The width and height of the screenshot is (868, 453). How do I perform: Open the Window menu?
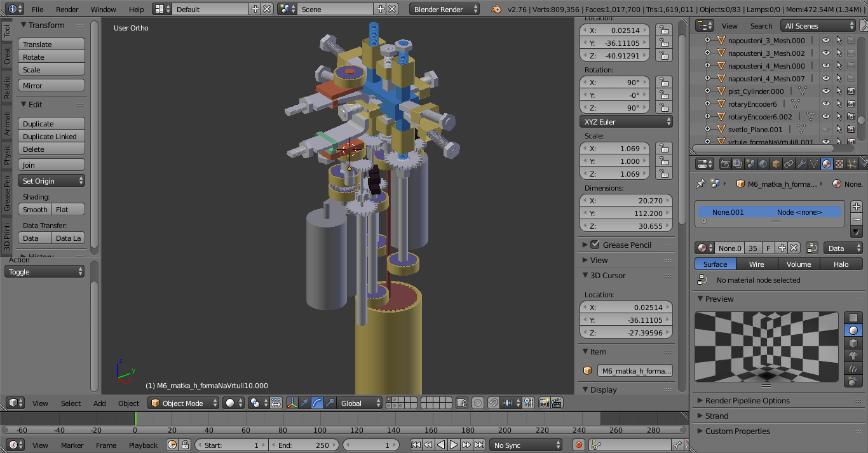coord(104,10)
